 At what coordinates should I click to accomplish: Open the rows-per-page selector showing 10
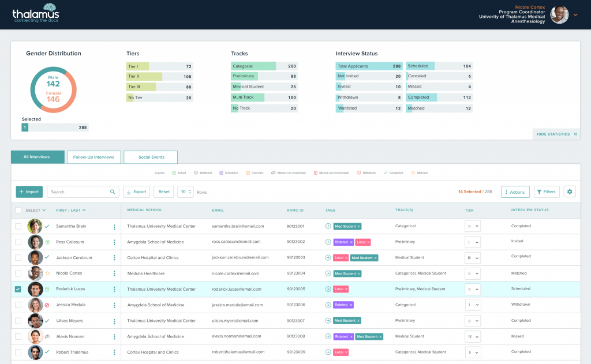click(185, 192)
